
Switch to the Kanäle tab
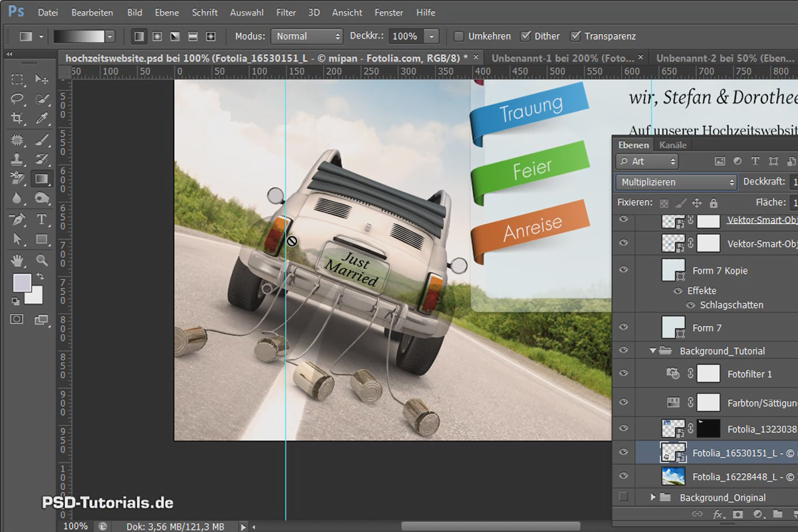pos(673,145)
